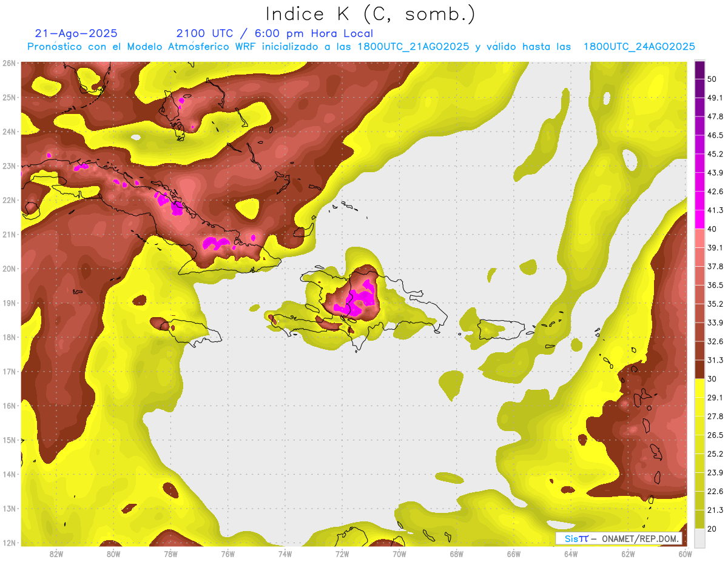Image resolution: width=728 pixels, height=562 pixels.
Task: Click the colorbar value '46.5'
Action: click(715, 135)
